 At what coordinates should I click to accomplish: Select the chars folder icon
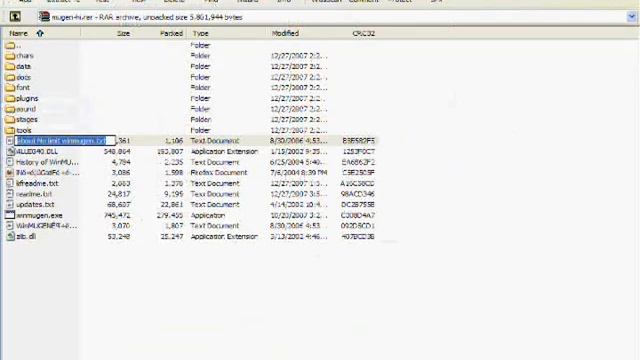point(10,56)
